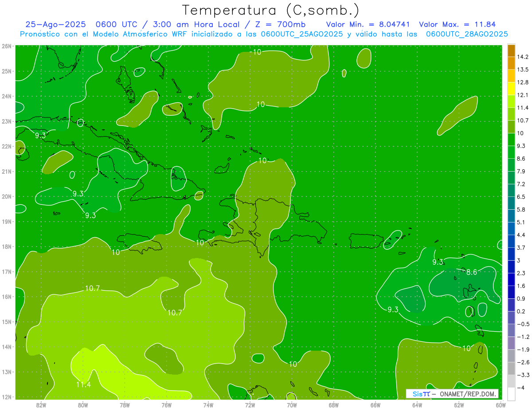Viewport: 532px width, 411px height.
Task: Click the "15N" latitude axis label
Action: [x=6, y=322]
